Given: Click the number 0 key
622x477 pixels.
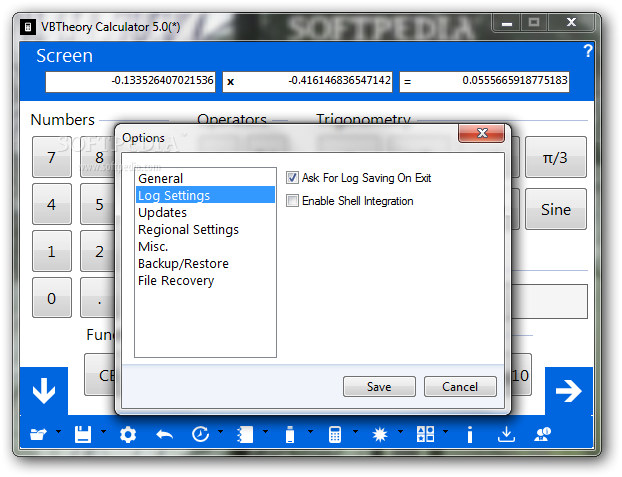Looking at the screenshot, I should [x=52, y=298].
